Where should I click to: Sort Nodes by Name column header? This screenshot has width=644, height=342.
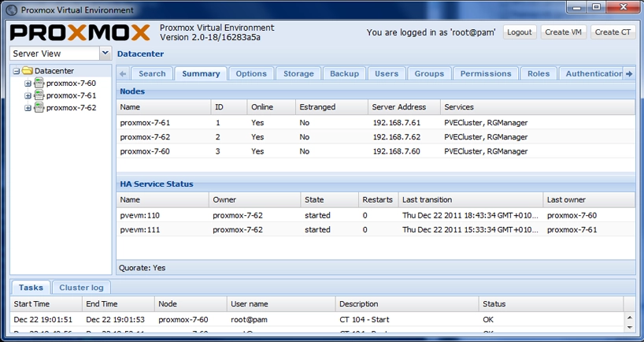[x=164, y=107]
